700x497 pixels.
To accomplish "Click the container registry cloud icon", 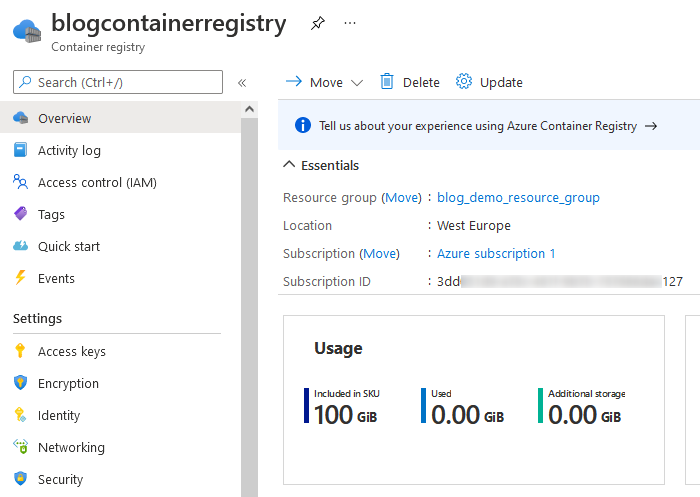I will (27, 31).
